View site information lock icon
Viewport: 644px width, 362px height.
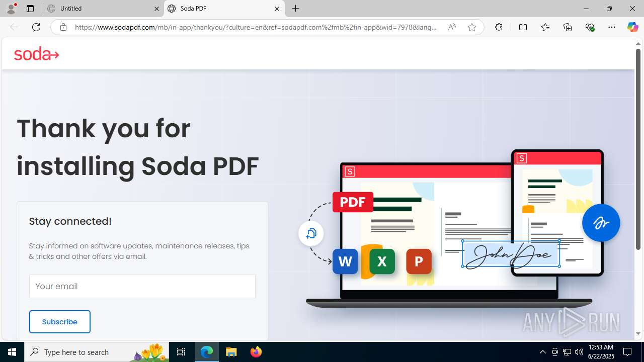63,27
